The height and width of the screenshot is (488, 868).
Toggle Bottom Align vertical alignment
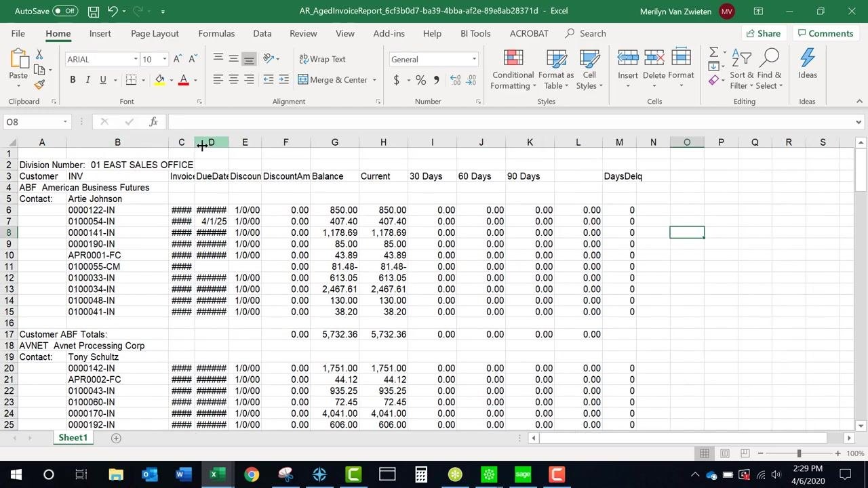249,59
